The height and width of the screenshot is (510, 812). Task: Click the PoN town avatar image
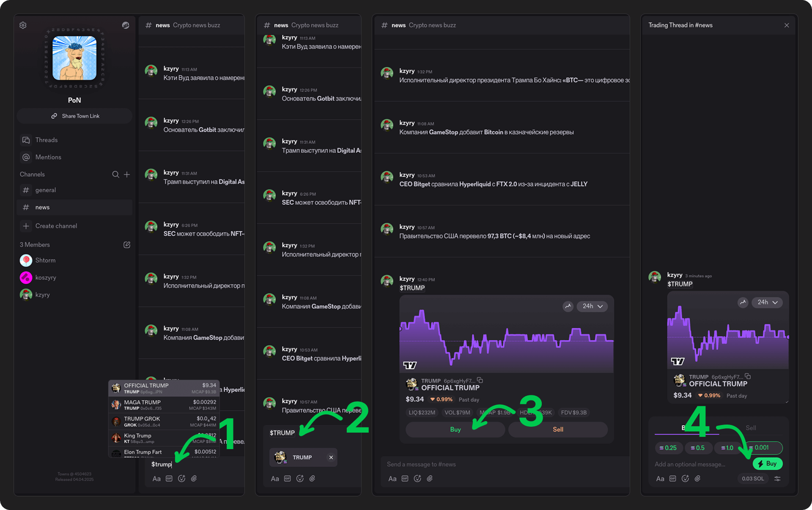point(74,58)
